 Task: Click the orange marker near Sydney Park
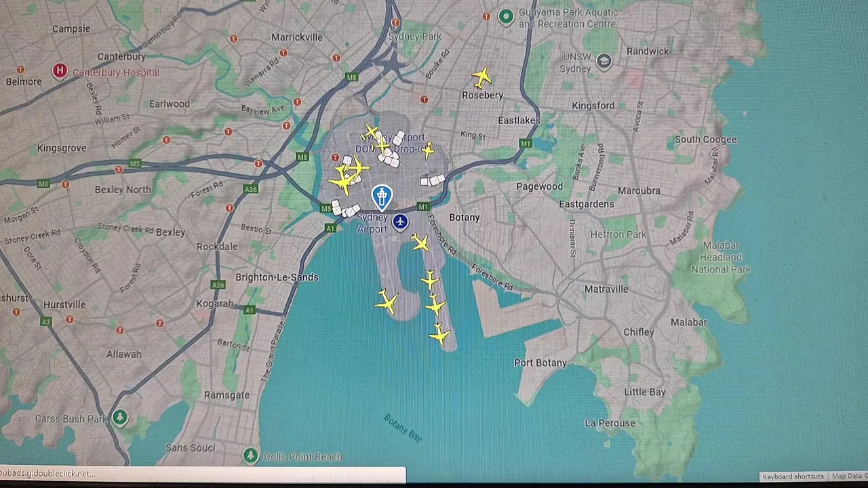point(395,23)
